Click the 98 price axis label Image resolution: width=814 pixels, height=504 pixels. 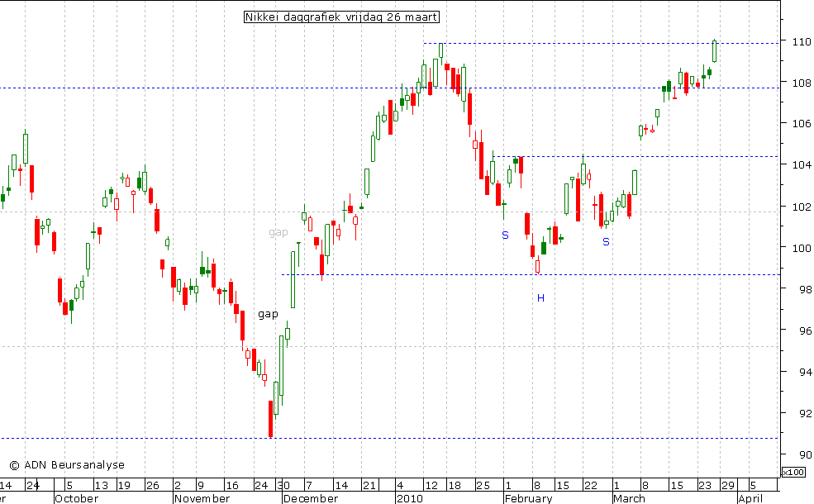point(805,290)
